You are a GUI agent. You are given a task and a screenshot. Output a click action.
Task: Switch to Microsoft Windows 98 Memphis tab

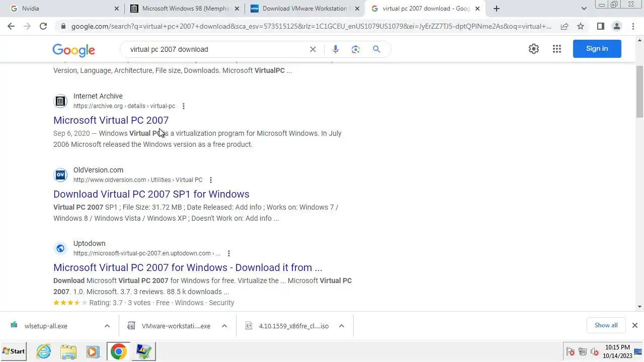[x=184, y=9]
